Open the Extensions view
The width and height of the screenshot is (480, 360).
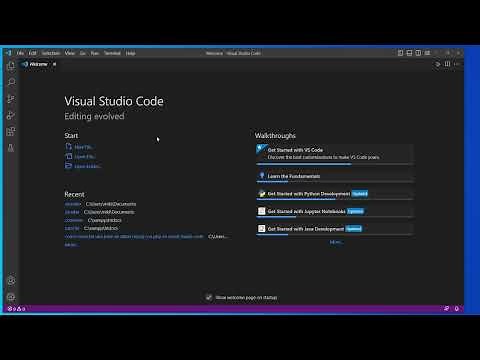tap(11, 131)
